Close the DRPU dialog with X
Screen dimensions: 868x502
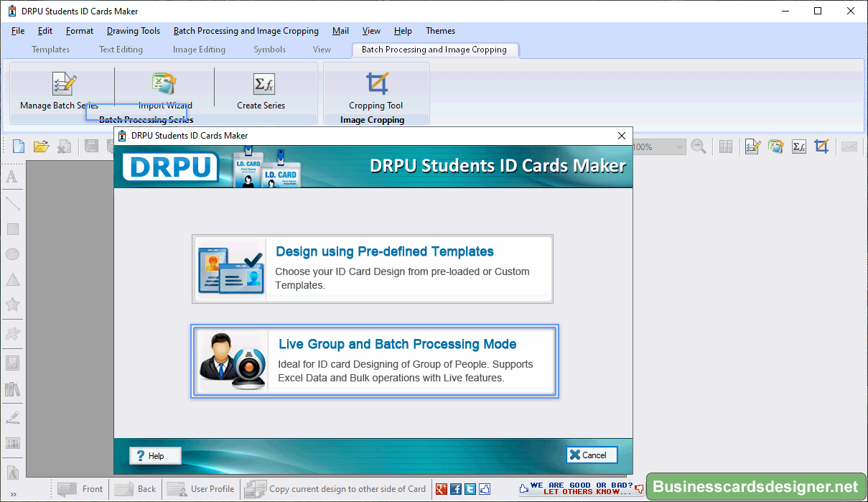click(622, 136)
